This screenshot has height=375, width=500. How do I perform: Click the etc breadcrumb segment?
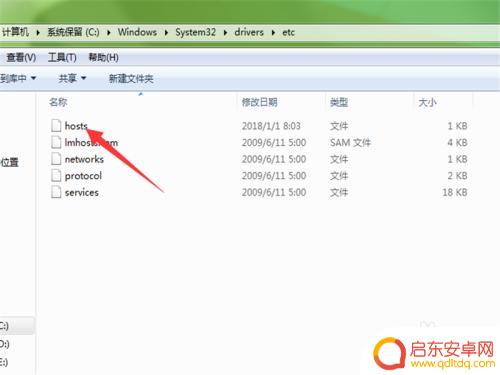point(288,32)
